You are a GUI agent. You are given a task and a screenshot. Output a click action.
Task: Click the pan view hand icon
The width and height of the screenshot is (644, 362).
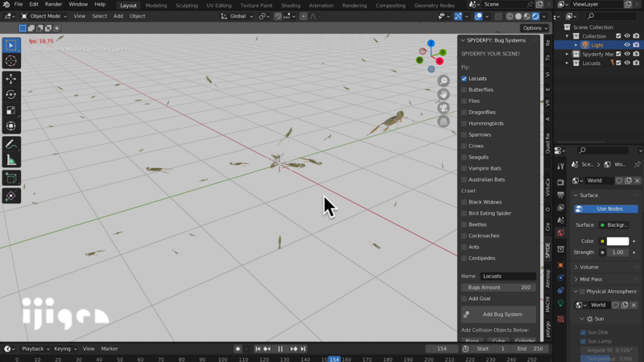(x=444, y=94)
